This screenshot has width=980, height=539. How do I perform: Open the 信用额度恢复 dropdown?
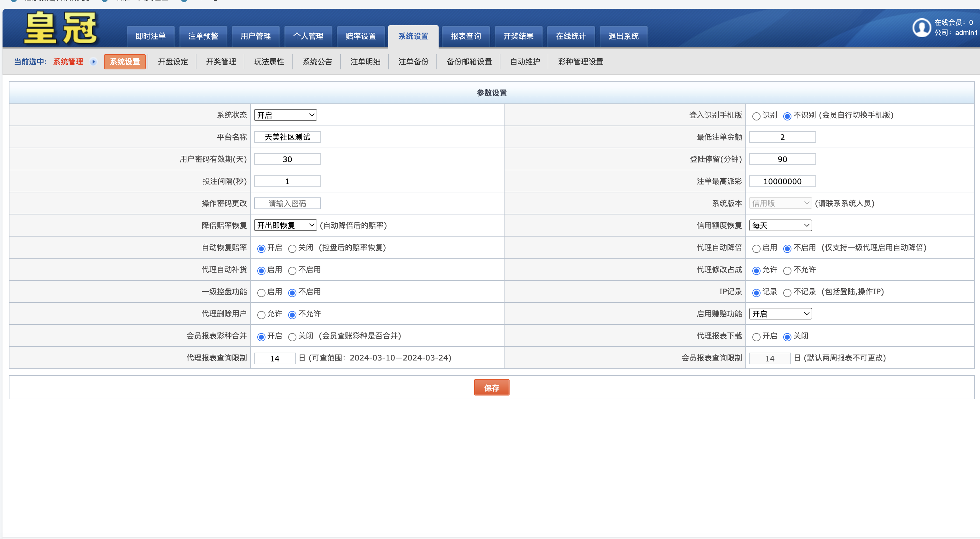[780, 225]
